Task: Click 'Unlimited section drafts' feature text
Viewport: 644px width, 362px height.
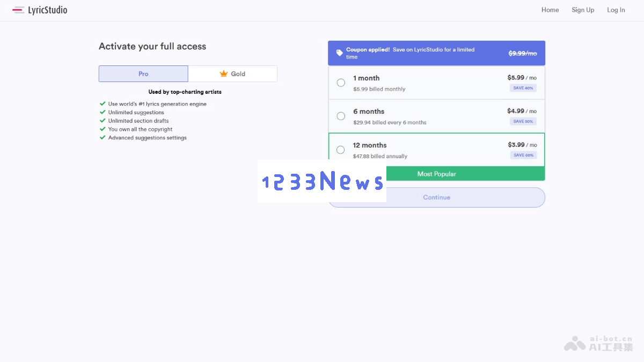Action: pos(138,121)
